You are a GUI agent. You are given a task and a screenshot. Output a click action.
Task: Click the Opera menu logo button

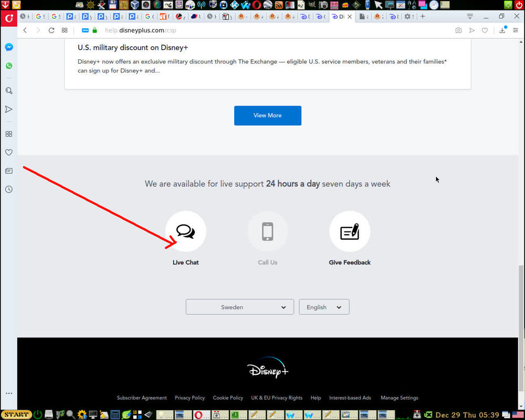[x=9, y=18]
